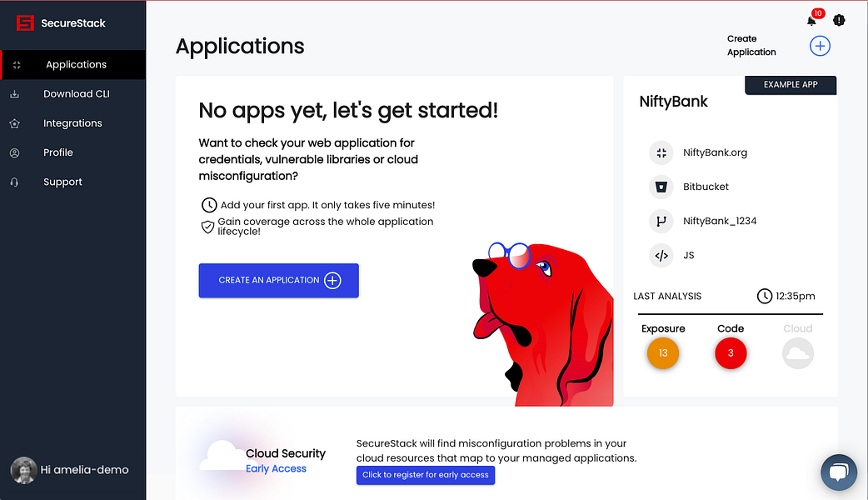
Task: Click the Applications grid icon in sidebar
Action: coord(17,65)
